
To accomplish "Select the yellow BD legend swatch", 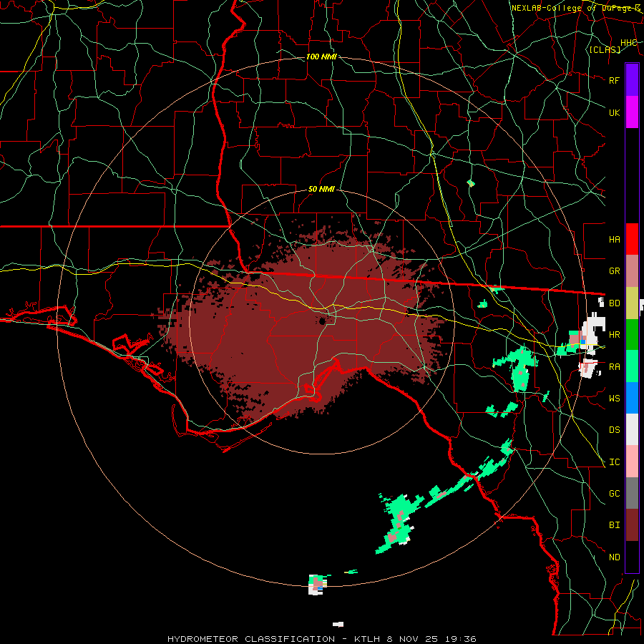I will [x=632, y=303].
